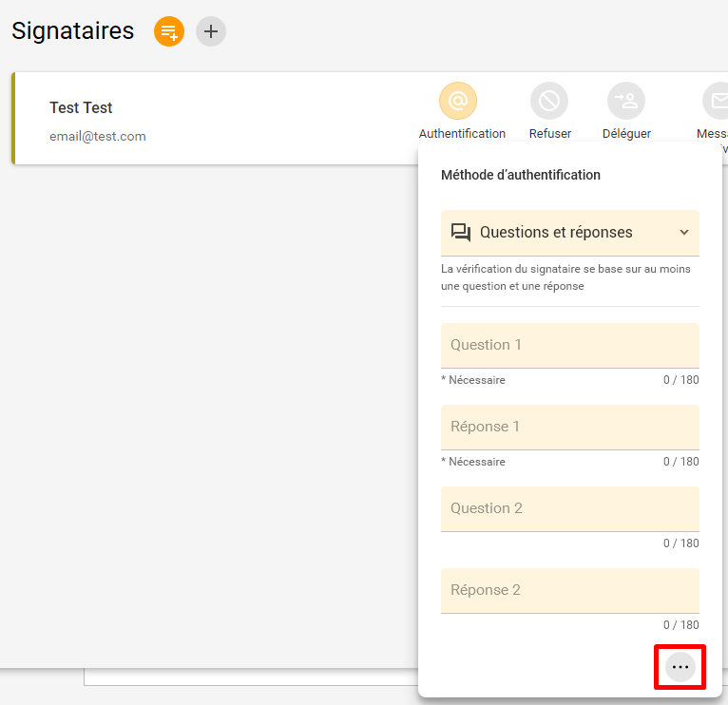
Task: Click the Déléguer label text
Action: click(626, 134)
